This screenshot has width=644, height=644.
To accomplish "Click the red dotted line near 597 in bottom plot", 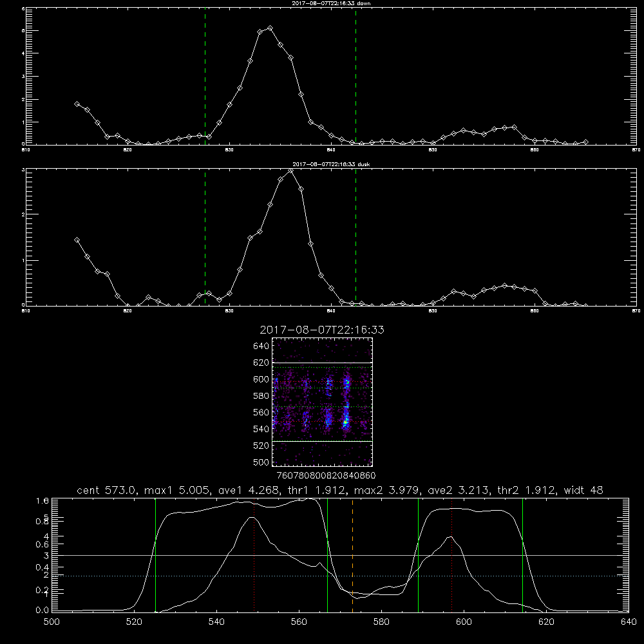I will pos(452,555).
